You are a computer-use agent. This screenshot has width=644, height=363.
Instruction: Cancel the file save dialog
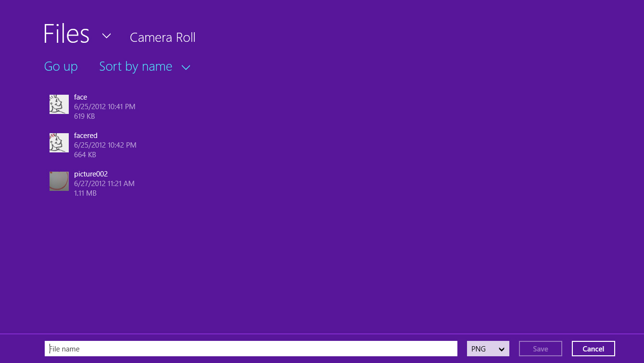[593, 349]
